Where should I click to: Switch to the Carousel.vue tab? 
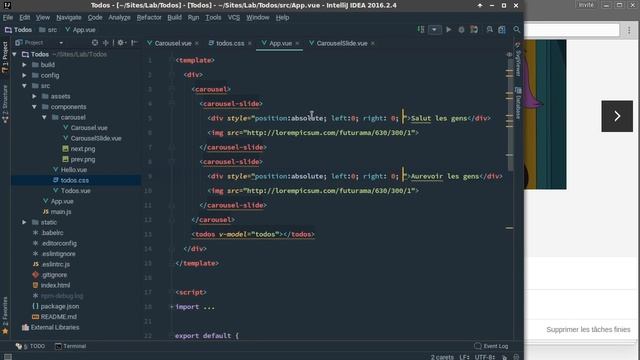coord(173,43)
